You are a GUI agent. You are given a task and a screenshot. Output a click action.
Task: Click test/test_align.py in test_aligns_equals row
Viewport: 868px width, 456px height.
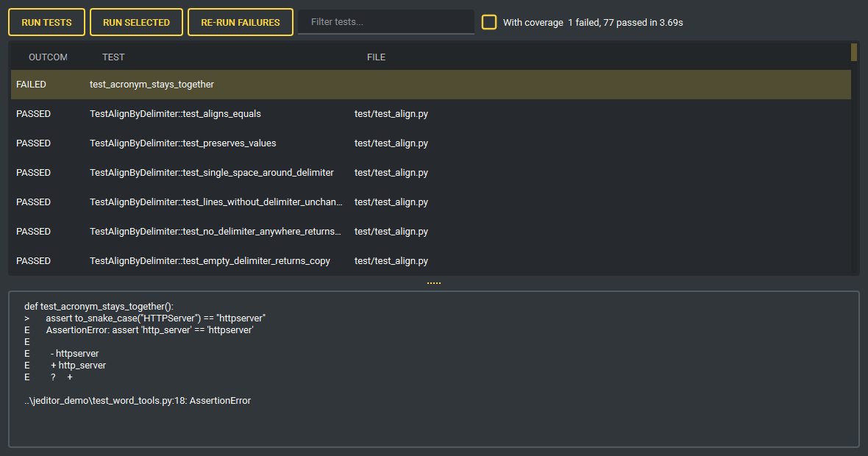pos(391,114)
